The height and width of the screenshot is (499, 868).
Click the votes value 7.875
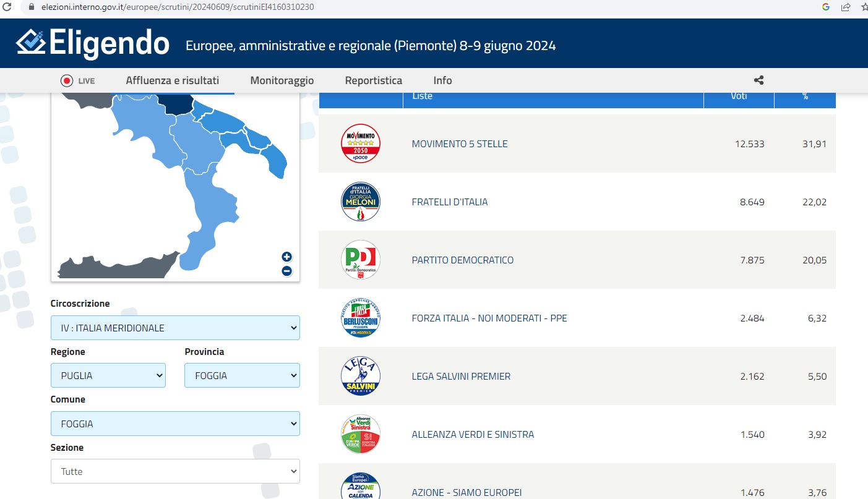tap(752, 260)
